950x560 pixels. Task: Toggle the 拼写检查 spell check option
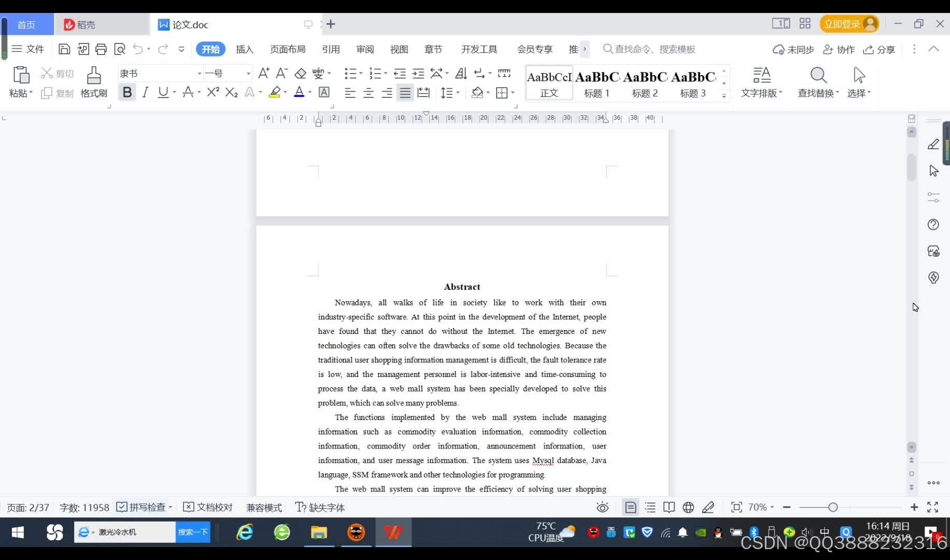(x=144, y=507)
